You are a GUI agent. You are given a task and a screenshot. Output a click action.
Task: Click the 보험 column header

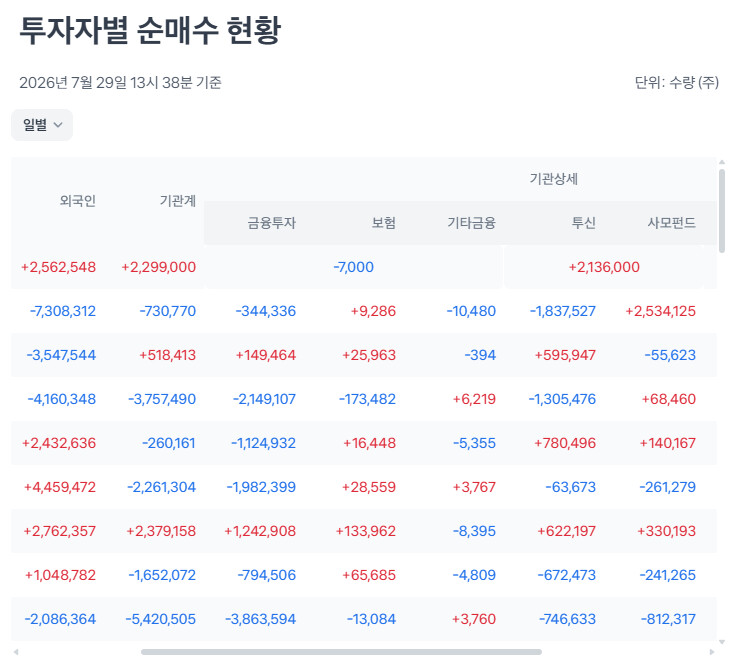coord(384,223)
